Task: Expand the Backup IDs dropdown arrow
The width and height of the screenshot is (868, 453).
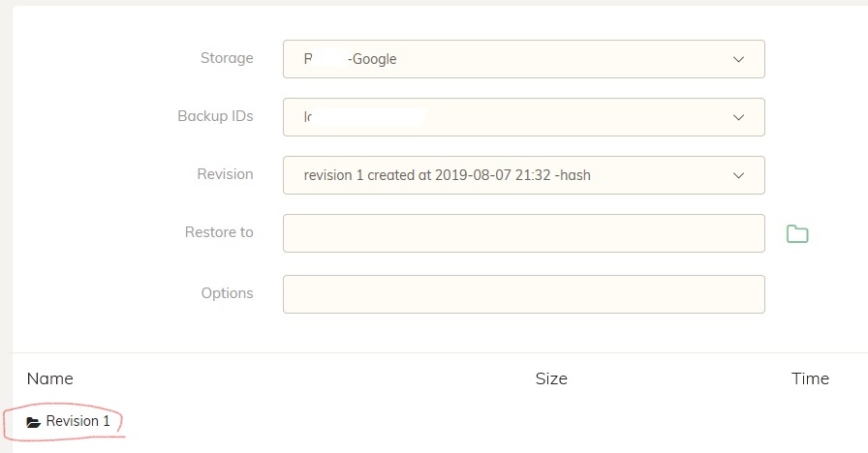Action: [738, 117]
